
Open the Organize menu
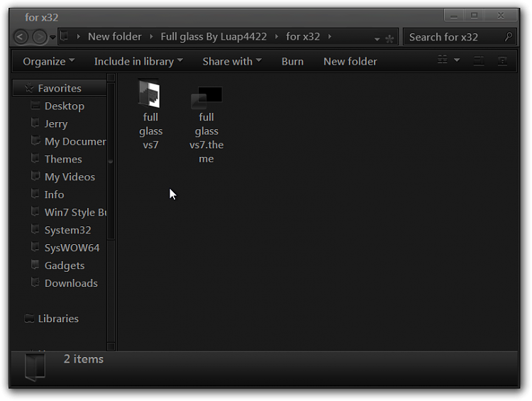click(x=48, y=62)
